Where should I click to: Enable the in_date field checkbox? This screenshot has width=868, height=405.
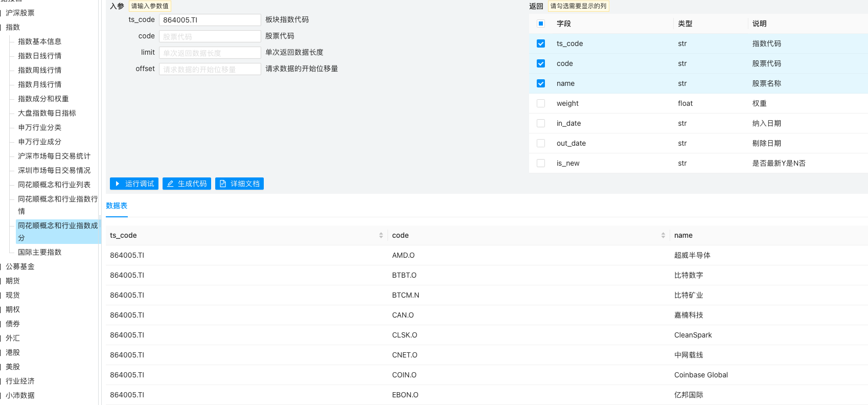[541, 123]
